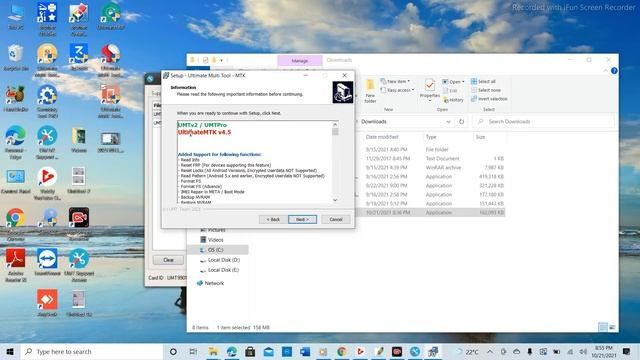The image size is (640, 360).
Task: Expand address bar Downloads history dropdown
Action: [x=448, y=122]
